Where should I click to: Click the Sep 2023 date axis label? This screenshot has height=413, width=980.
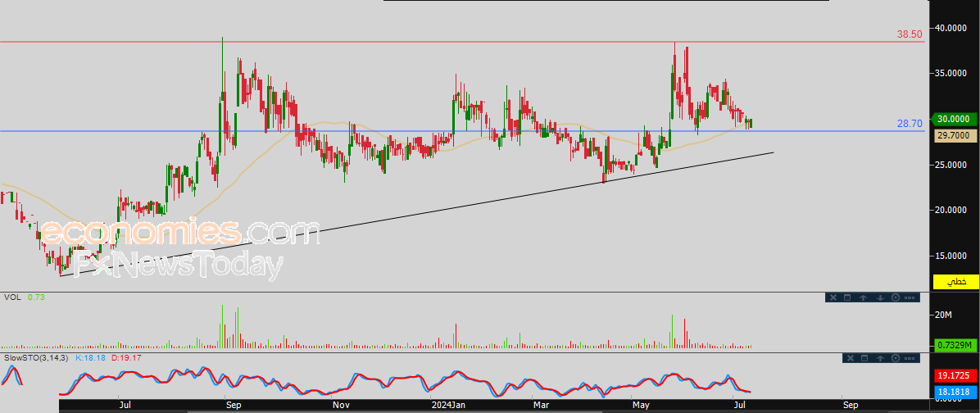[234, 405]
